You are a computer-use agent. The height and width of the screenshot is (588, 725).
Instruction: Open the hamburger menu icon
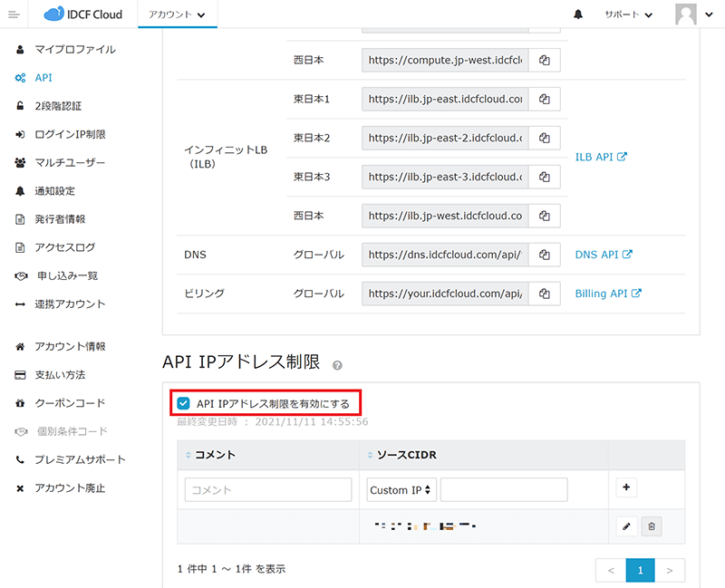13,14
